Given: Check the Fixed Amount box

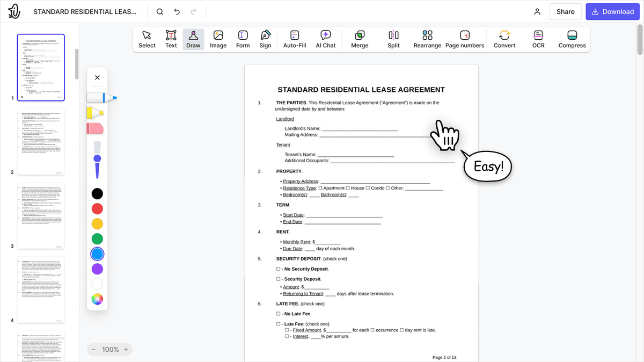Looking at the screenshot, I should tap(287, 330).
